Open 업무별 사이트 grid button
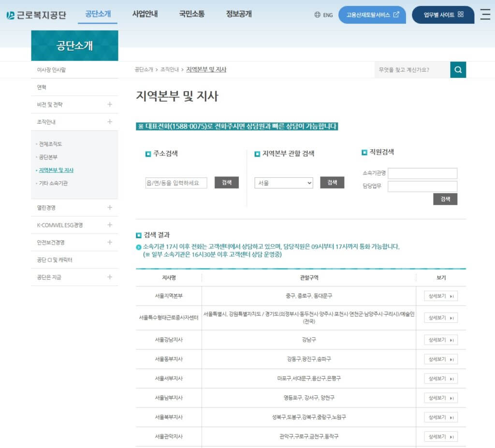The width and height of the screenshot is (495, 448). coord(443,15)
